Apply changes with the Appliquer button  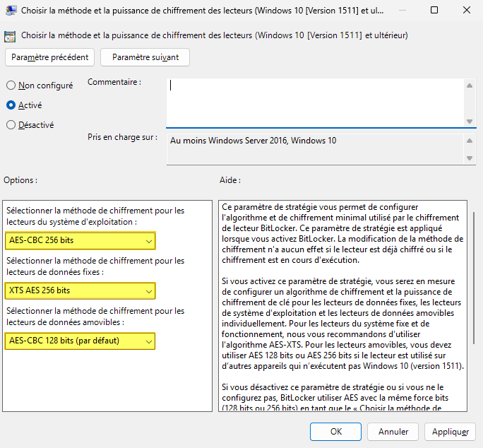pyautogui.click(x=450, y=432)
